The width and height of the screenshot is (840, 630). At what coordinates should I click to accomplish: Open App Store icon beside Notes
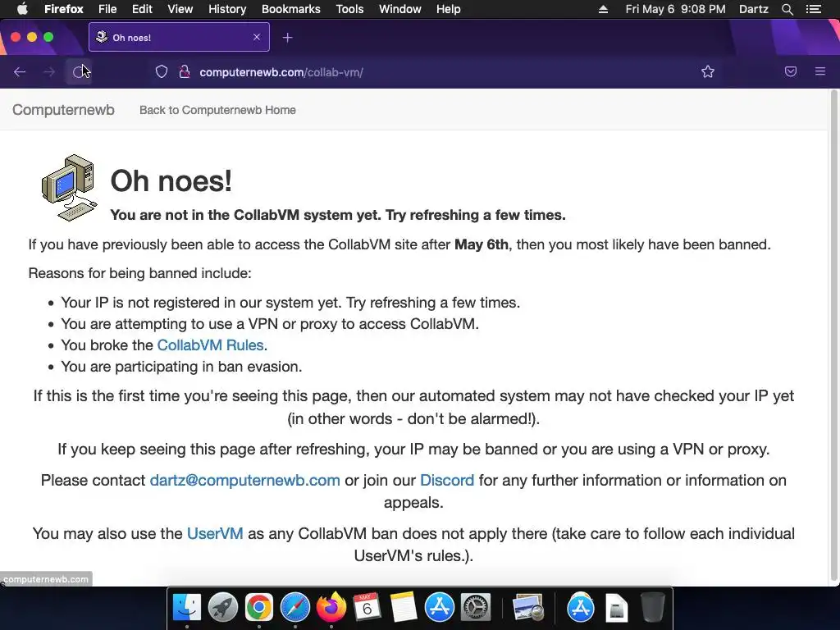pyautogui.click(x=440, y=608)
